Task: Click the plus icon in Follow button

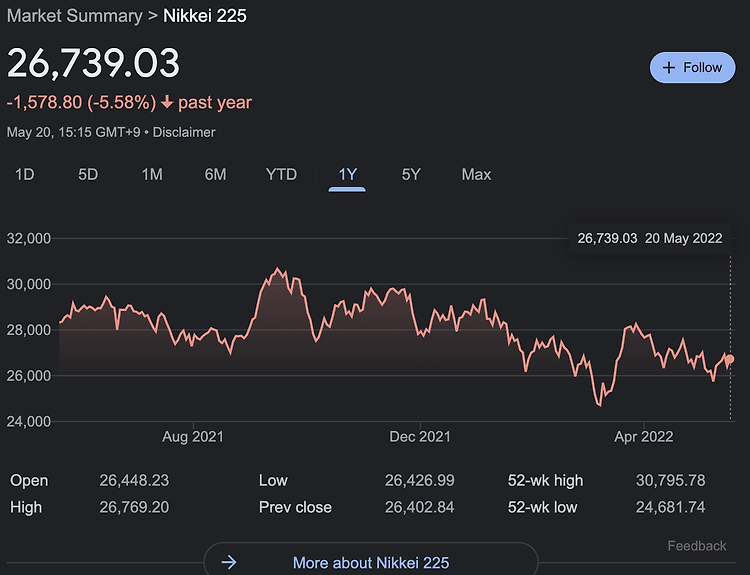Action: (669, 67)
